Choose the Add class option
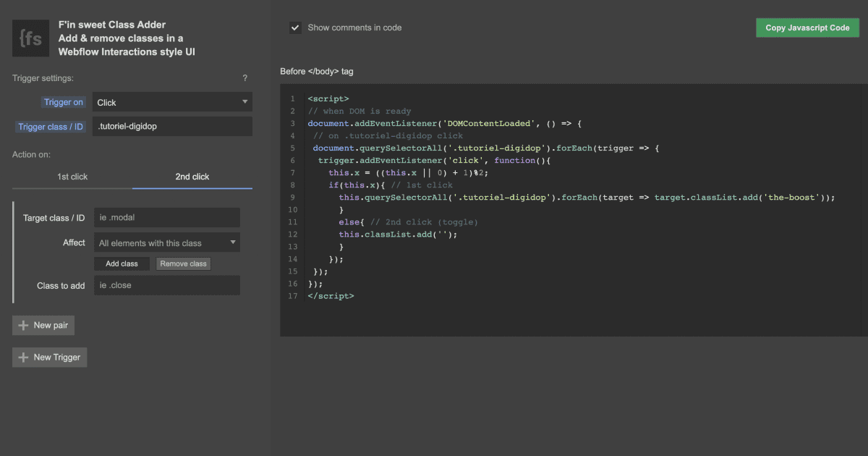868x456 pixels. coord(122,263)
